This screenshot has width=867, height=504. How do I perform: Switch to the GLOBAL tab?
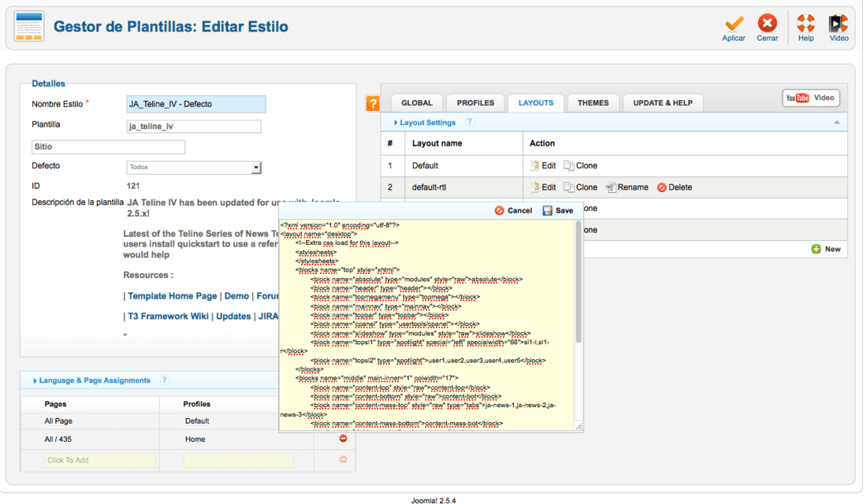pos(417,103)
